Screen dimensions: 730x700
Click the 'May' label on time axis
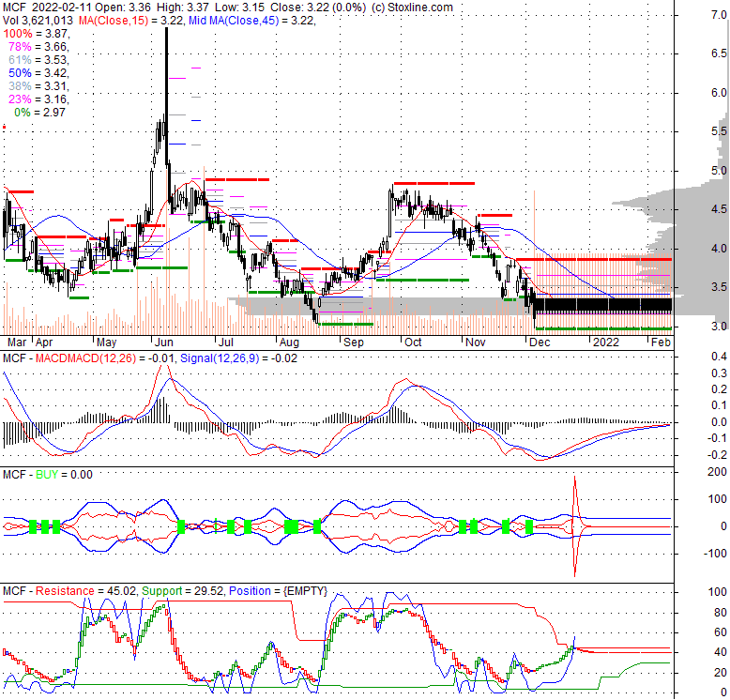pos(106,342)
